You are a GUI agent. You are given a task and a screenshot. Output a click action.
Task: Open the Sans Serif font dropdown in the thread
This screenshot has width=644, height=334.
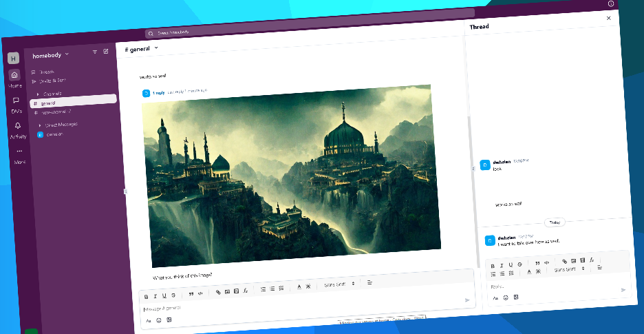pos(569,269)
